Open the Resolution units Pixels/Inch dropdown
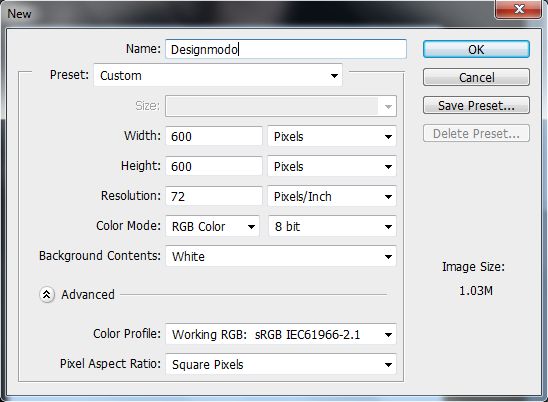 tap(332, 196)
